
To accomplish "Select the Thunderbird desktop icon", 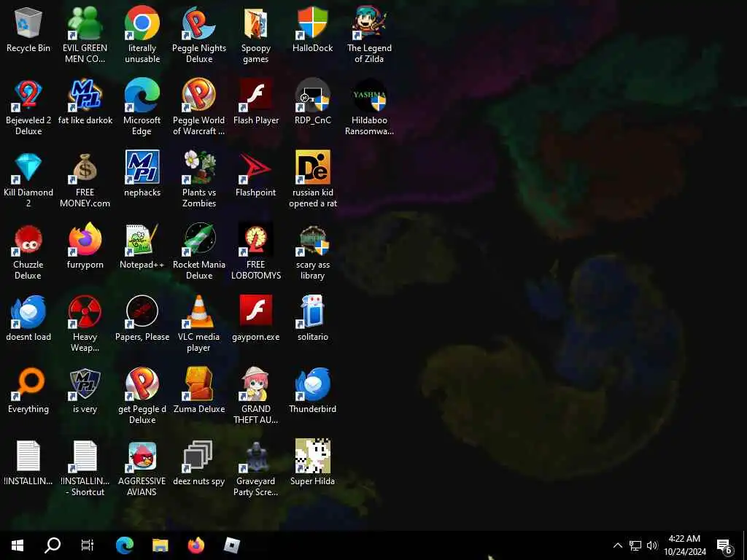I will click(312, 391).
